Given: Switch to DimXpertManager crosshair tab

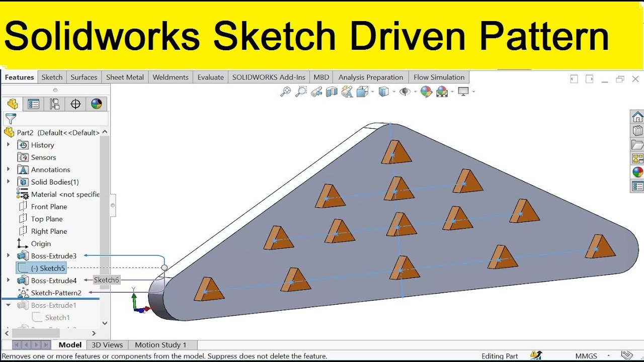Looking at the screenshot, I should coord(75,104).
